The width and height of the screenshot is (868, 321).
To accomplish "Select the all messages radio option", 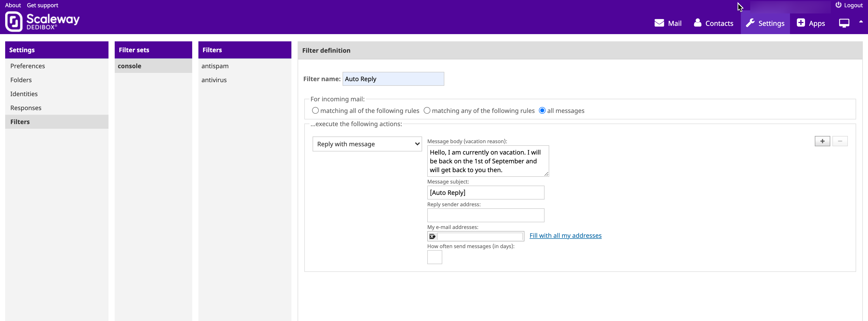I will (x=542, y=111).
